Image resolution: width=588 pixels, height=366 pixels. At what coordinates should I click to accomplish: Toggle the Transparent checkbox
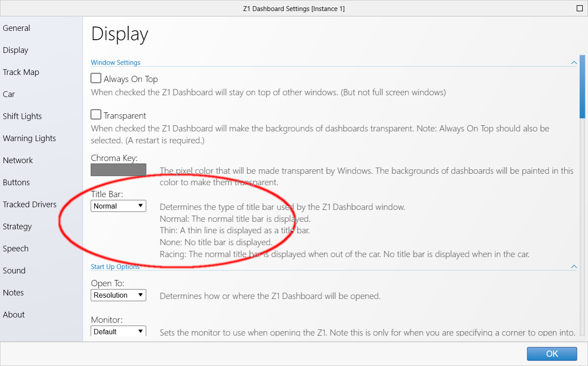tap(96, 115)
